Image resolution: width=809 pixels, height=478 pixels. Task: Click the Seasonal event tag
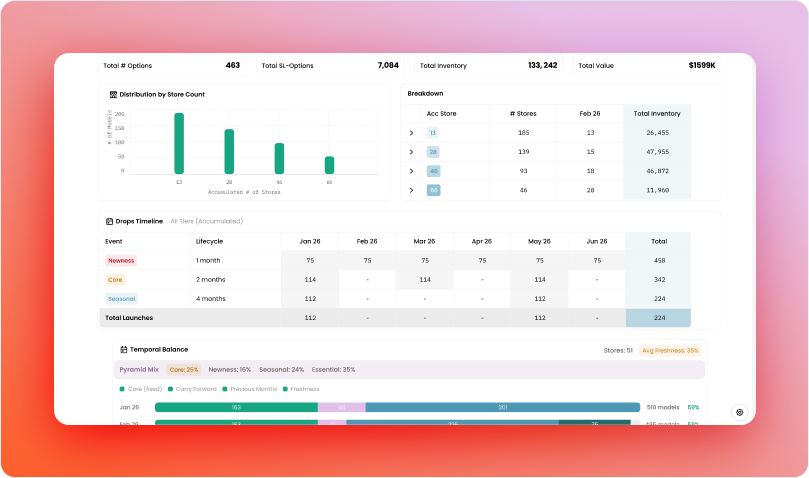(121, 298)
